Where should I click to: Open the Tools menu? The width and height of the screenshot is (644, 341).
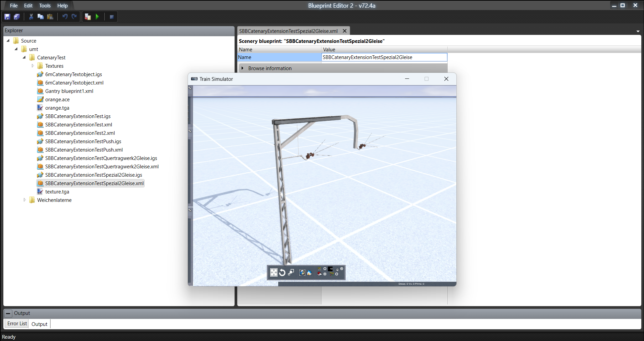[x=45, y=6]
